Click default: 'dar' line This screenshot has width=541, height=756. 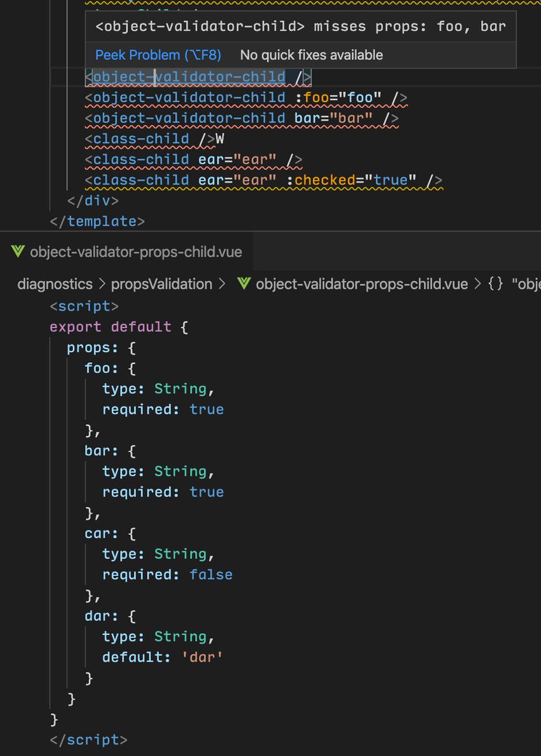(163, 657)
